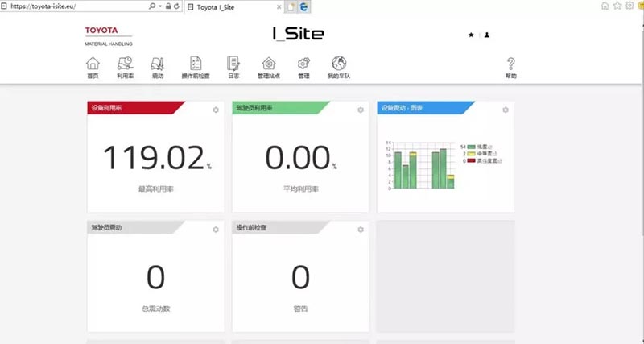Open settings gear on 设备震动-图表 card
This screenshot has height=344, width=644.
[x=506, y=110]
